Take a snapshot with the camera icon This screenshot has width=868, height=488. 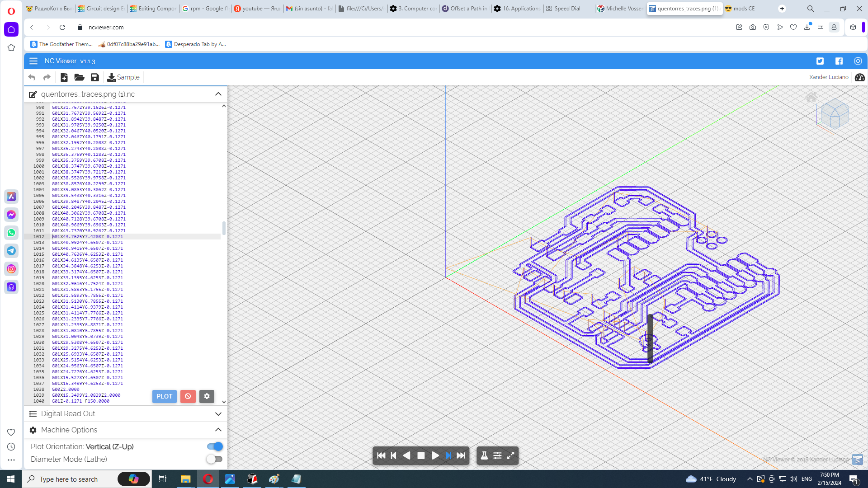tap(753, 27)
